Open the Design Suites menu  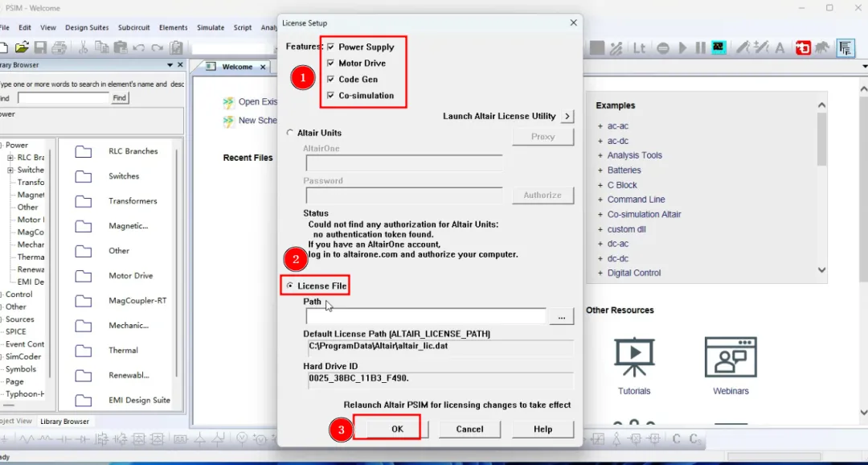87,27
